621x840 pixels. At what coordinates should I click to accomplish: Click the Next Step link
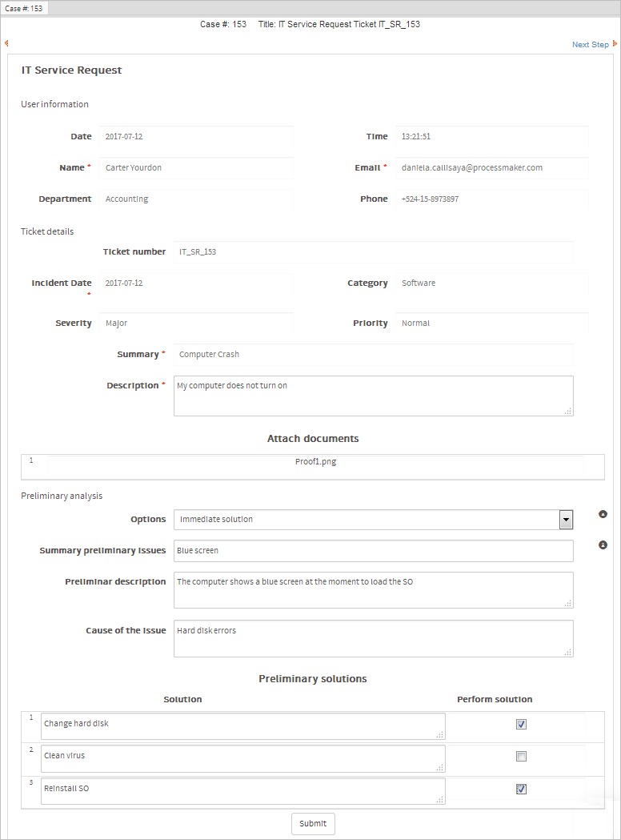[x=590, y=45]
